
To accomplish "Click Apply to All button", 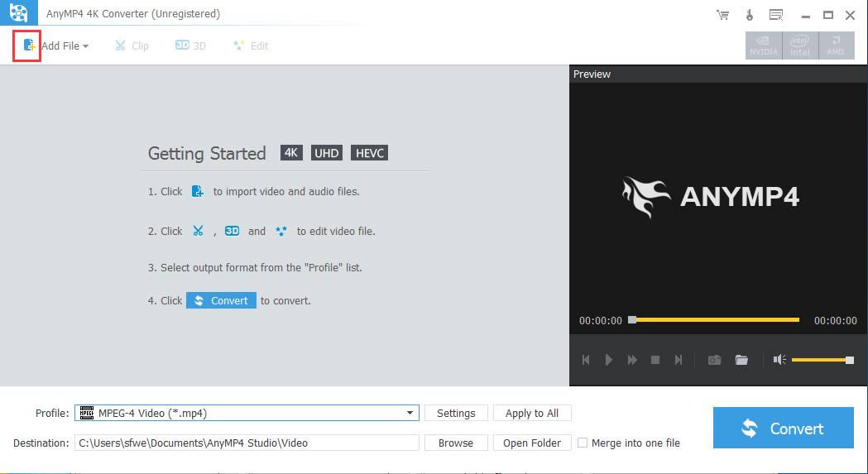I will point(532,413).
